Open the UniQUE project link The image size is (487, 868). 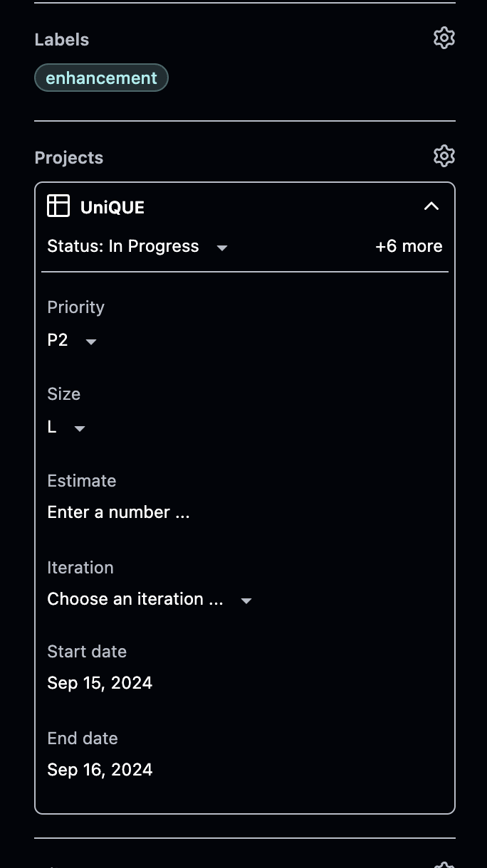click(x=112, y=207)
